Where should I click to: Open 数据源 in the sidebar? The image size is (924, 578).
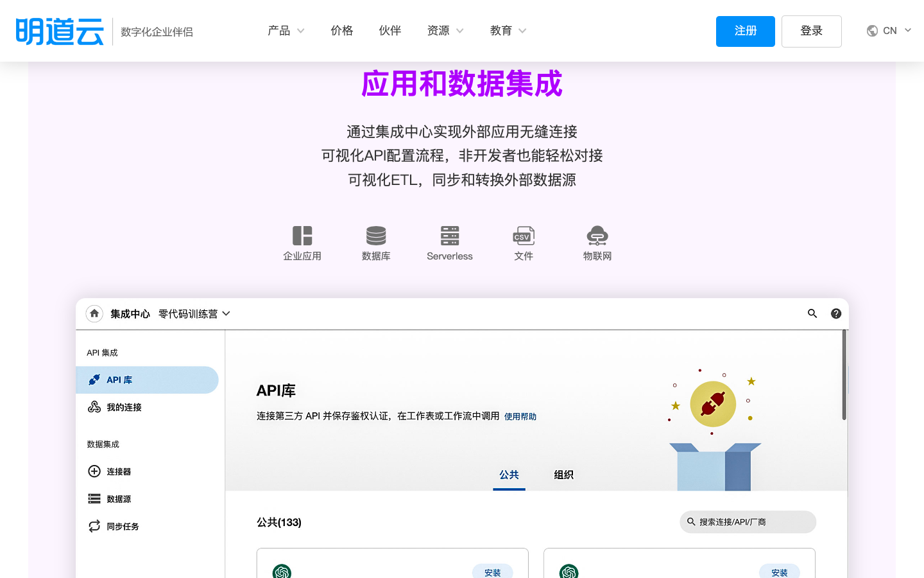(x=119, y=498)
